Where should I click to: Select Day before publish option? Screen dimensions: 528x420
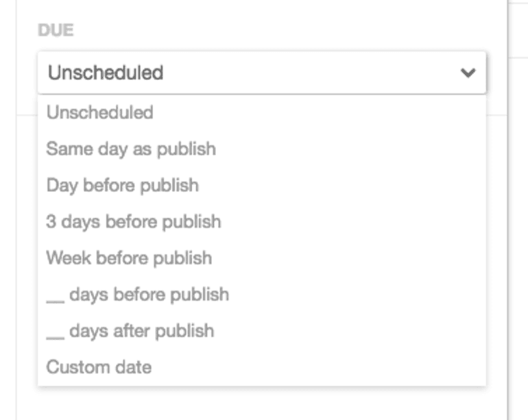[x=122, y=185]
